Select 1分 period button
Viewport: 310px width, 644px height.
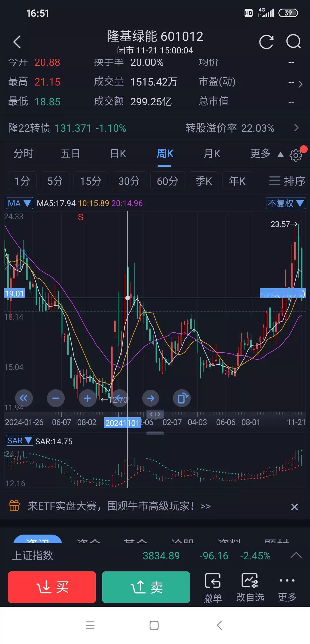22,181
